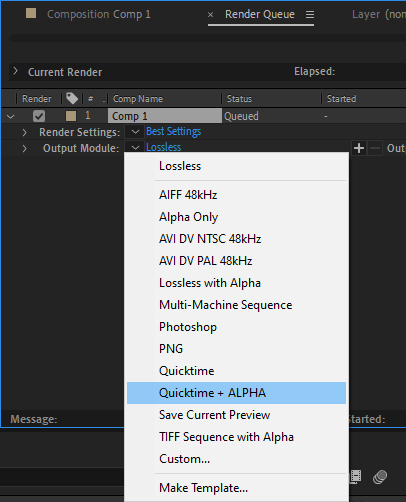Remove output module with minus icon
Screen dimensions: 406x502
[x=375, y=148]
